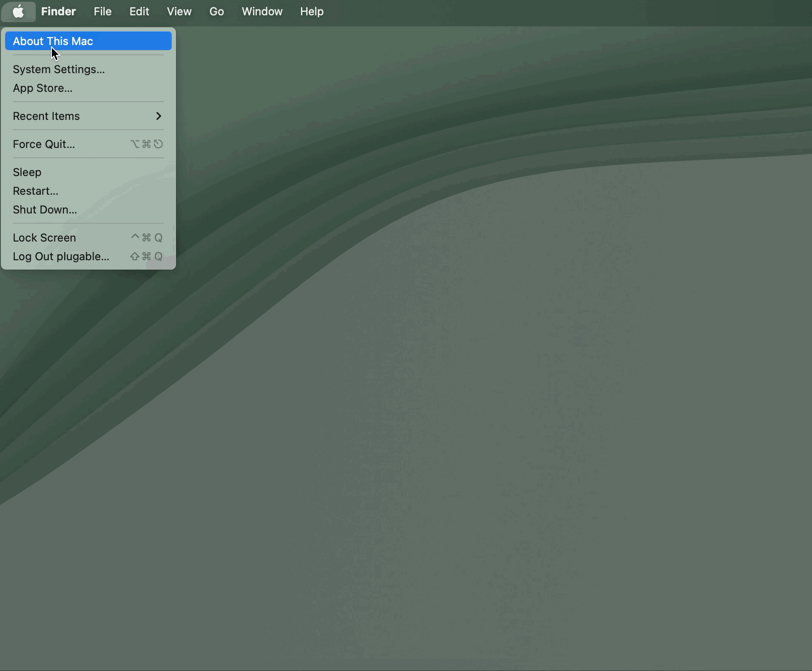Put the Mac to Sleep

(x=88, y=172)
